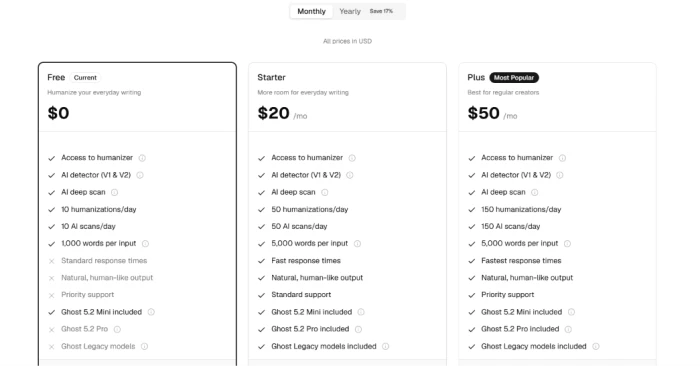Image resolution: width=700 pixels, height=366 pixels.
Task: Click '150 AI scans/day' feature
Action: pyautogui.click(x=511, y=226)
